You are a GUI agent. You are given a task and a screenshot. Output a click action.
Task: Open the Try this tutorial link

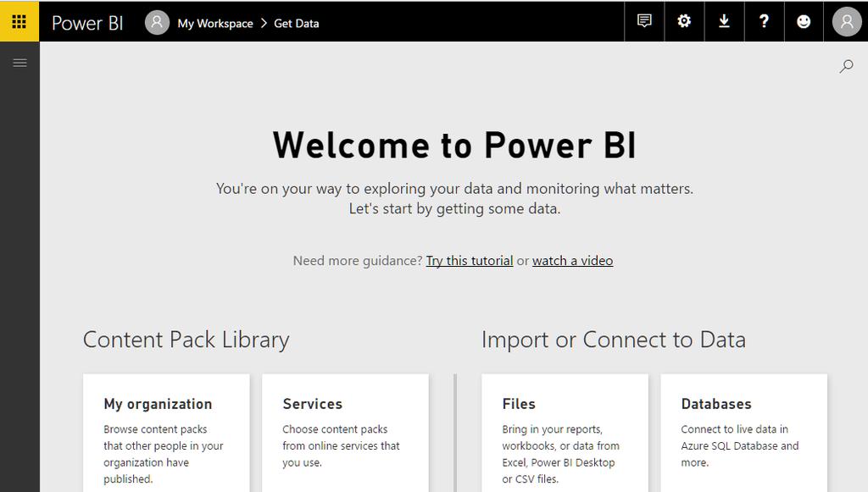[x=470, y=260]
